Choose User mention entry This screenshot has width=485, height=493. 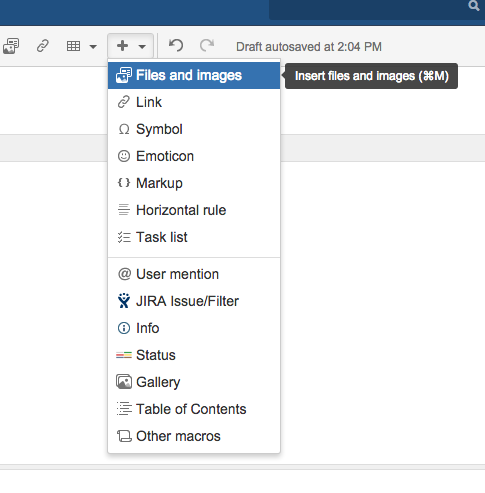[x=194, y=274]
